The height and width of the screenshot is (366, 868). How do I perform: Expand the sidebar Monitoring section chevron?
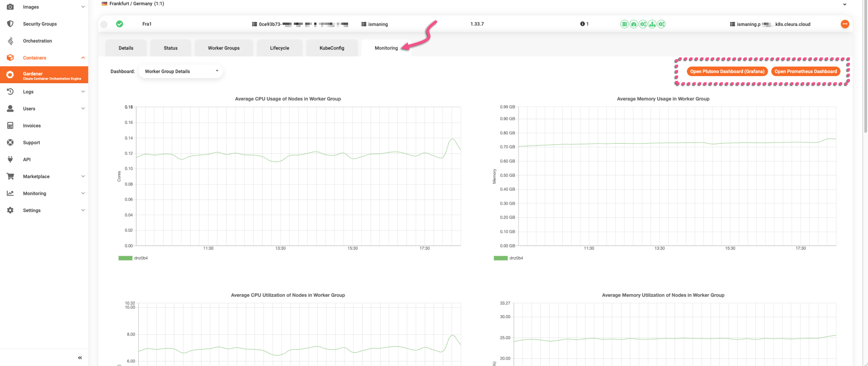point(83,193)
